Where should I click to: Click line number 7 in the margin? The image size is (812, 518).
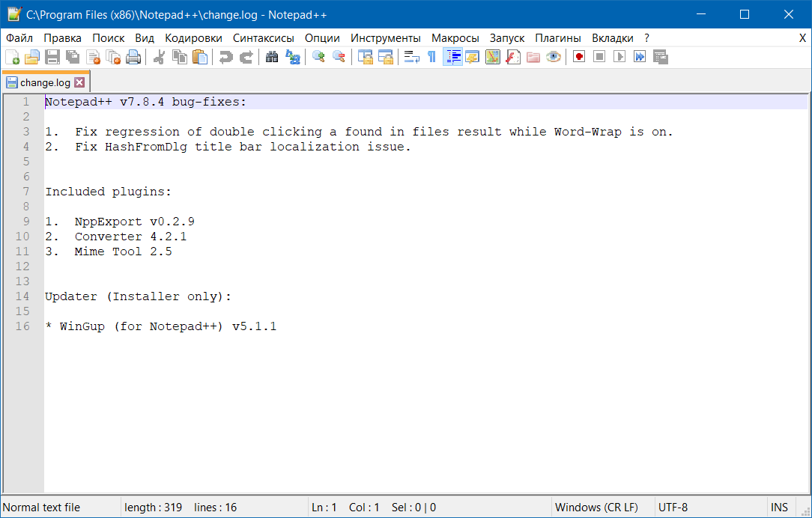(x=26, y=192)
